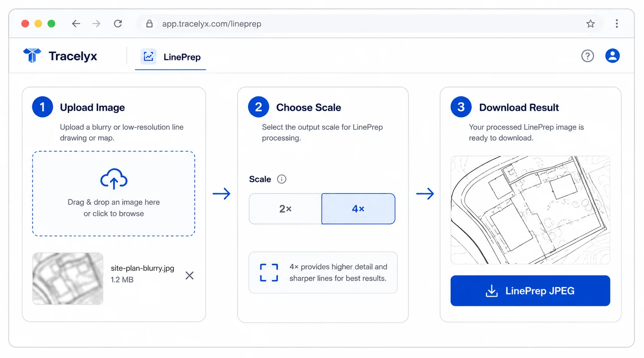Viewport: 644px width, 358px height.
Task: Click the file name site-plan-blurry.jpg
Action: [142, 268]
